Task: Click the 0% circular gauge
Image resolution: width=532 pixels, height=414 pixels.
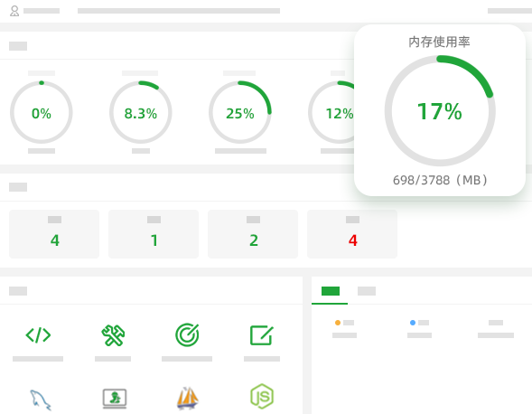Action: pyautogui.click(x=42, y=112)
